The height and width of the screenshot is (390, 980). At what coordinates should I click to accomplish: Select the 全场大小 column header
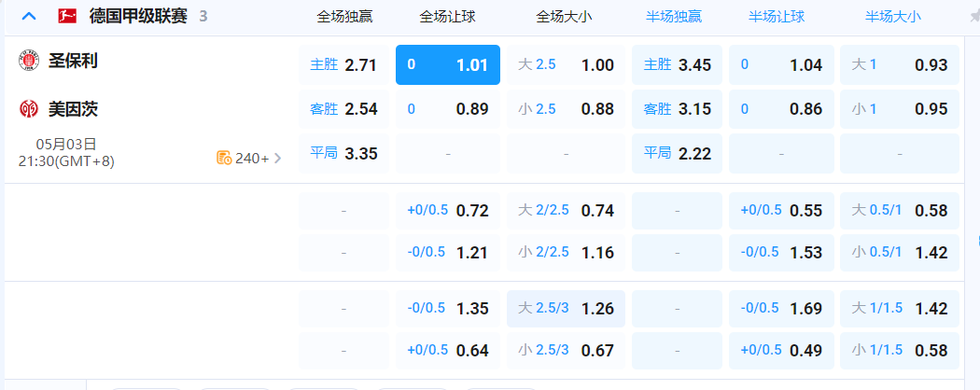565,17
